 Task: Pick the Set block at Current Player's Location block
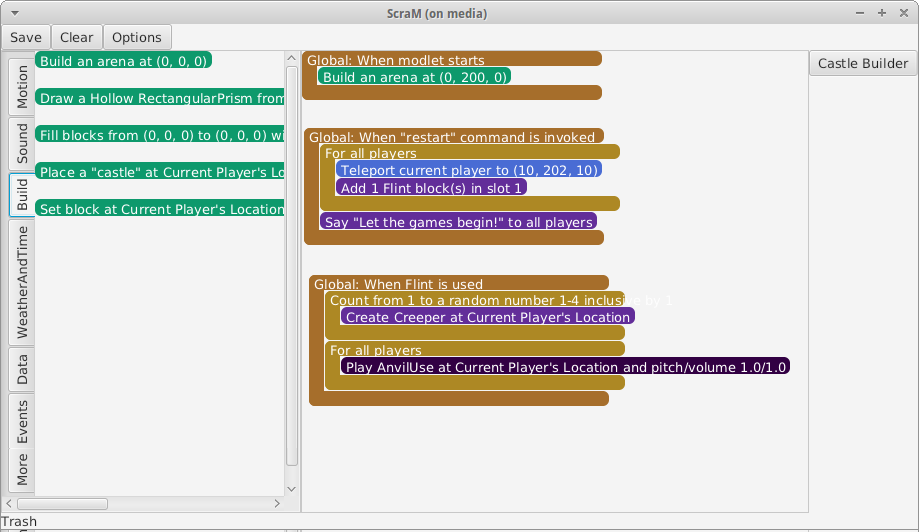coord(160,209)
